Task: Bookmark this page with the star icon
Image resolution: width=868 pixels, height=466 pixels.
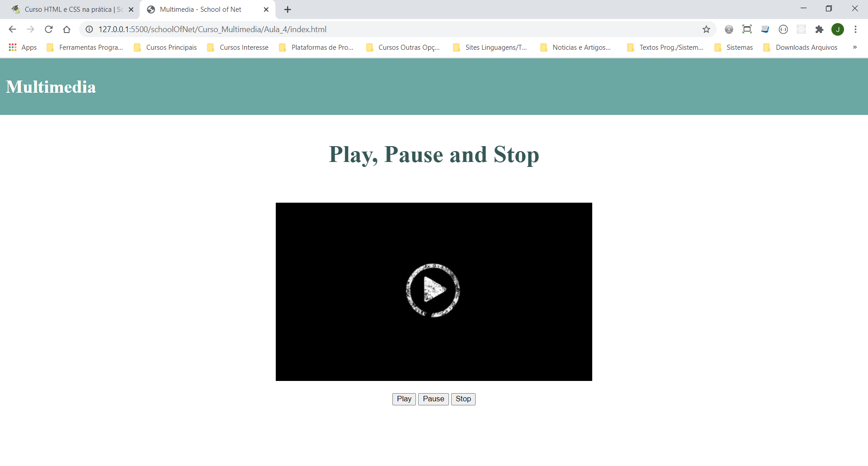Action: pos(706,29)
